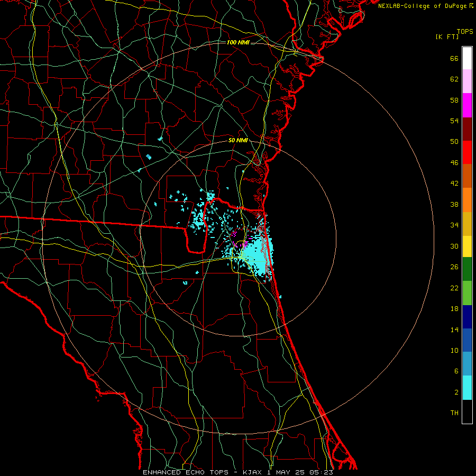Click the legend value 66
The image size is (476, 476).
(x=454, y=59)
